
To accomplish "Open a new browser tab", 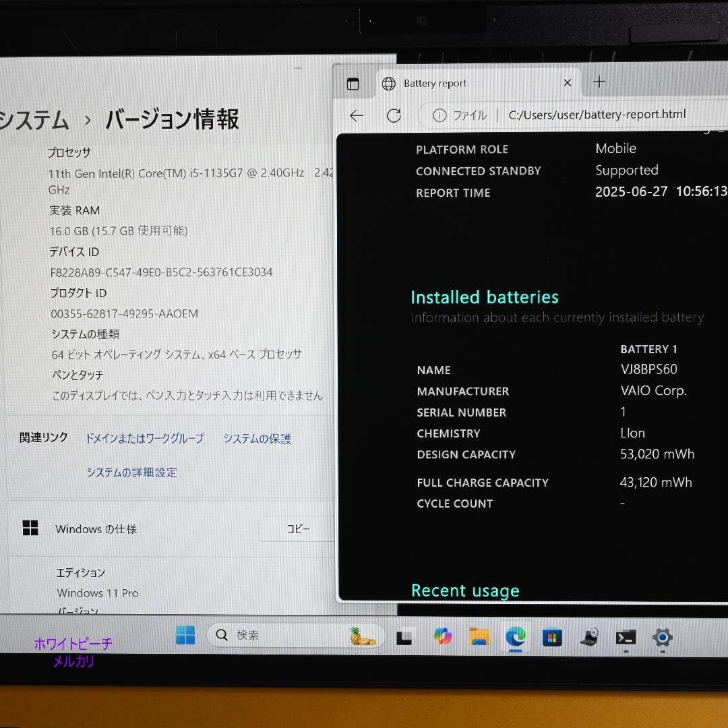I will (599, 82).
